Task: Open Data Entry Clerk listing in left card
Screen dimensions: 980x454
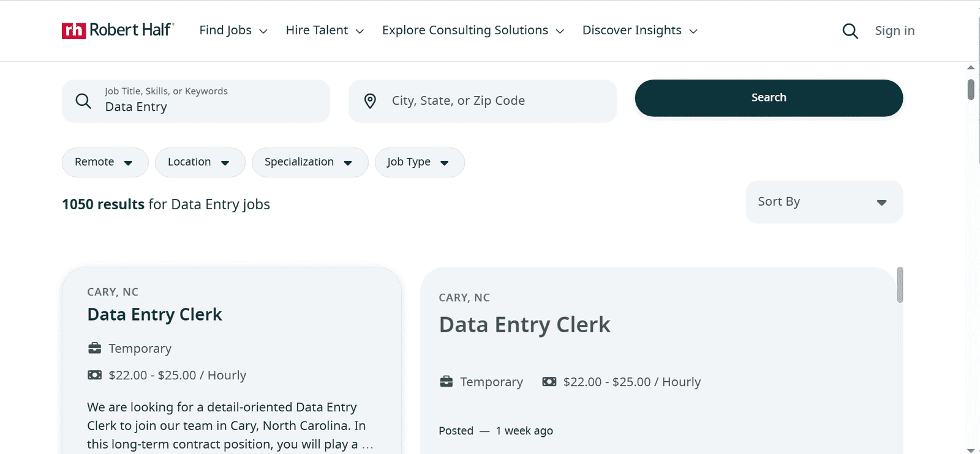Action: (154, 314)
